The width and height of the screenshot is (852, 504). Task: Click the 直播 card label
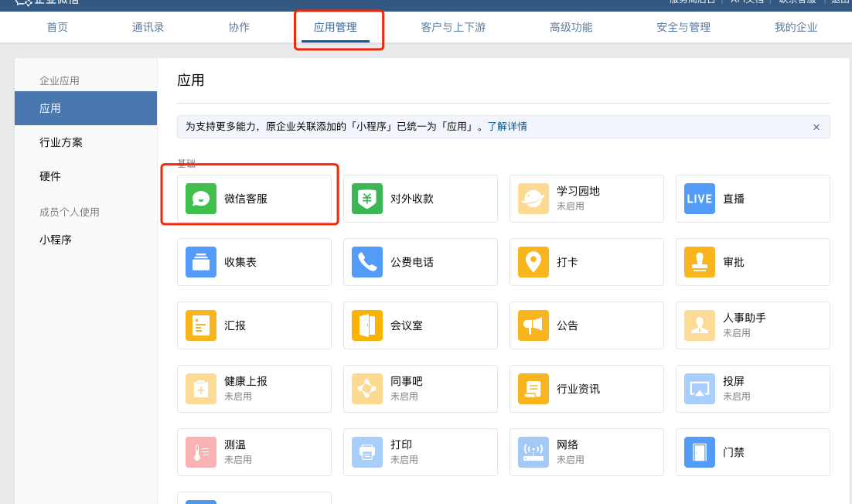[x=734, y=199]
